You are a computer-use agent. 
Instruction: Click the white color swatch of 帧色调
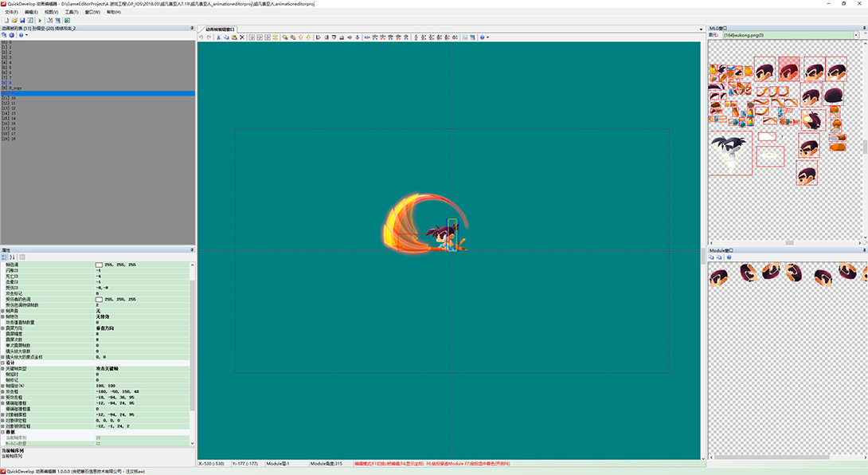(99, 265)
